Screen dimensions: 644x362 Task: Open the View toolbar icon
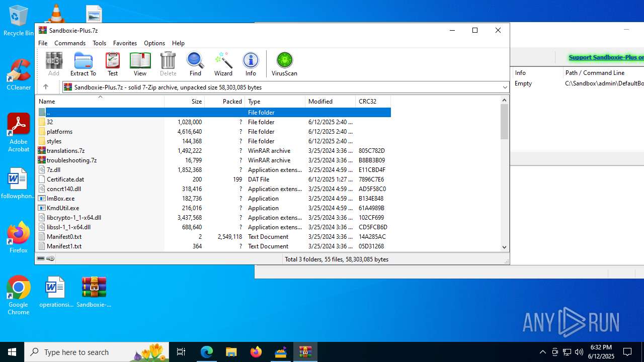tap(140, 64)
